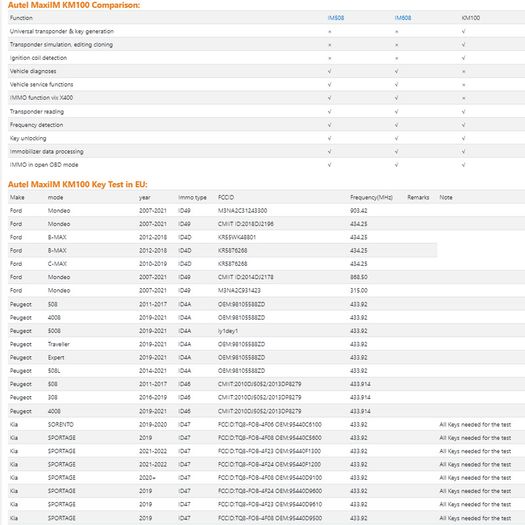Click the 315.00 frequency value
525x525 pixels.
[x=359, y=290]
